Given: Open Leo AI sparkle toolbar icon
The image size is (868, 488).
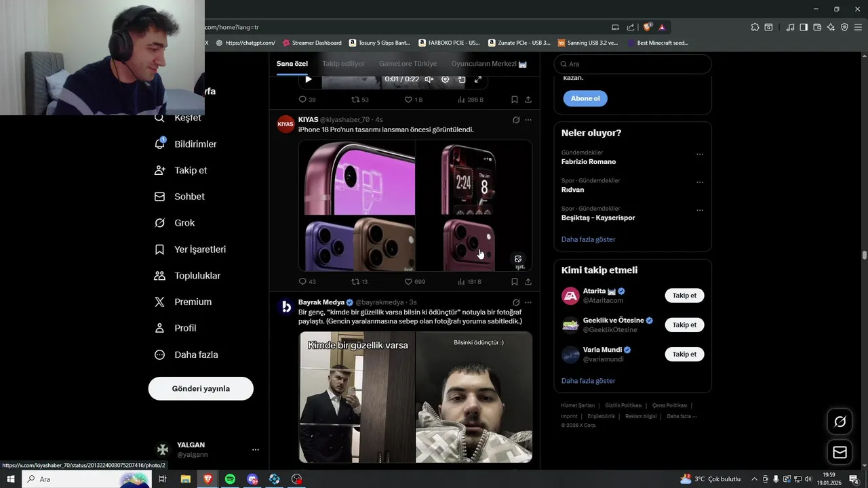Looking at the screenshot, I should tap(831, 27).
